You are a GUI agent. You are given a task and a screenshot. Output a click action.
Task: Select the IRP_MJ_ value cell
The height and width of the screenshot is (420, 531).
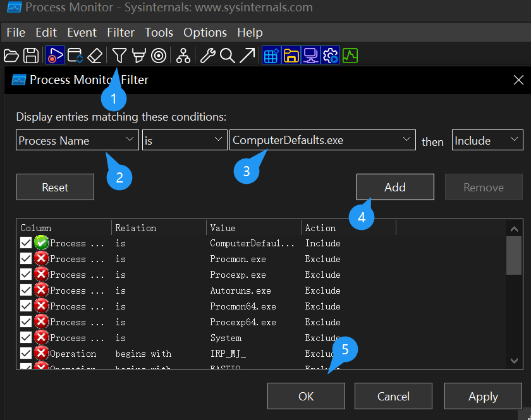click(228, 354)
